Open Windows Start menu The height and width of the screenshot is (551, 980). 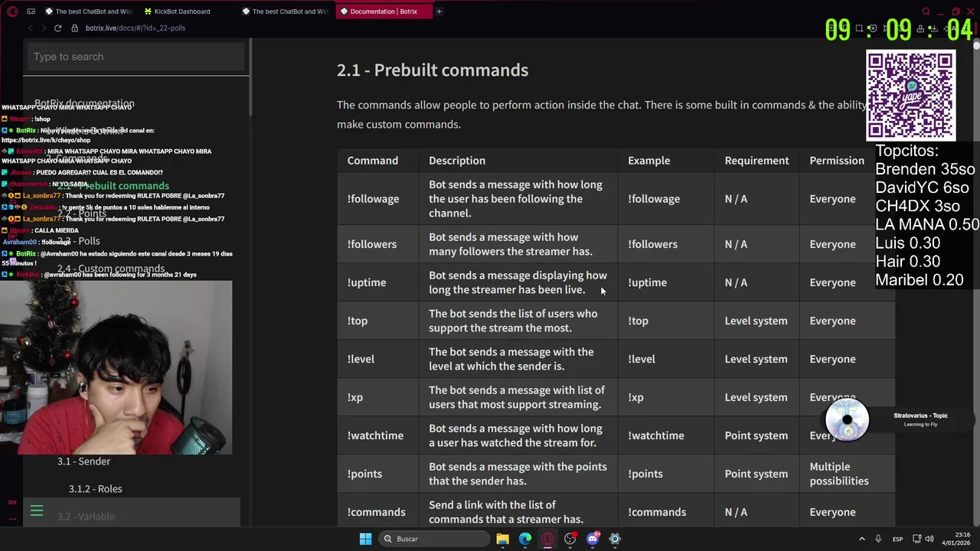pos(366,539)
